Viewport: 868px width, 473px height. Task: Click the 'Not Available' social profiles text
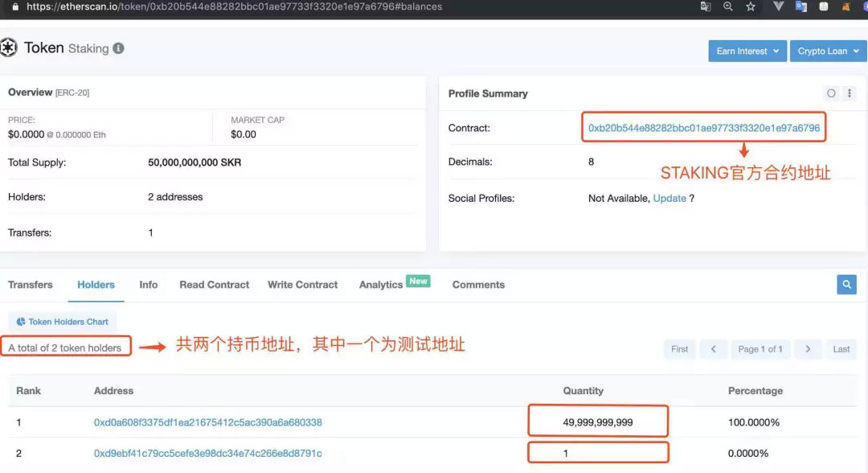[x=618, y=198]
